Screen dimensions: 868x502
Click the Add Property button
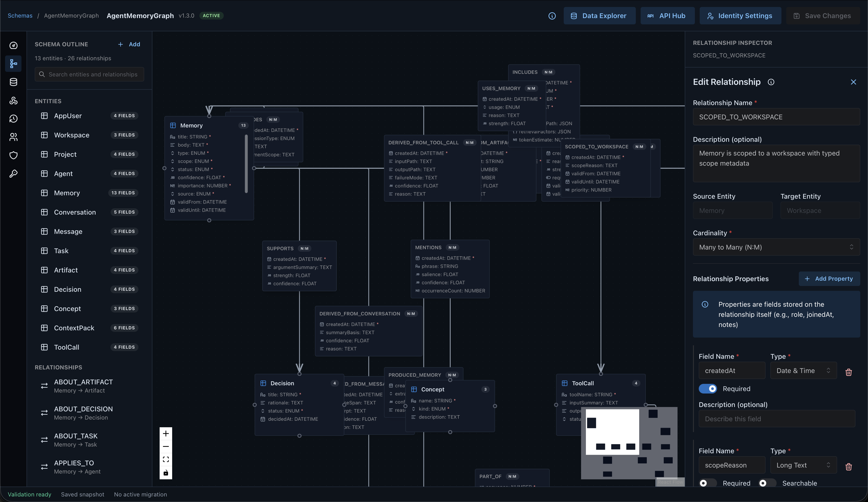[x=829, y=279]
